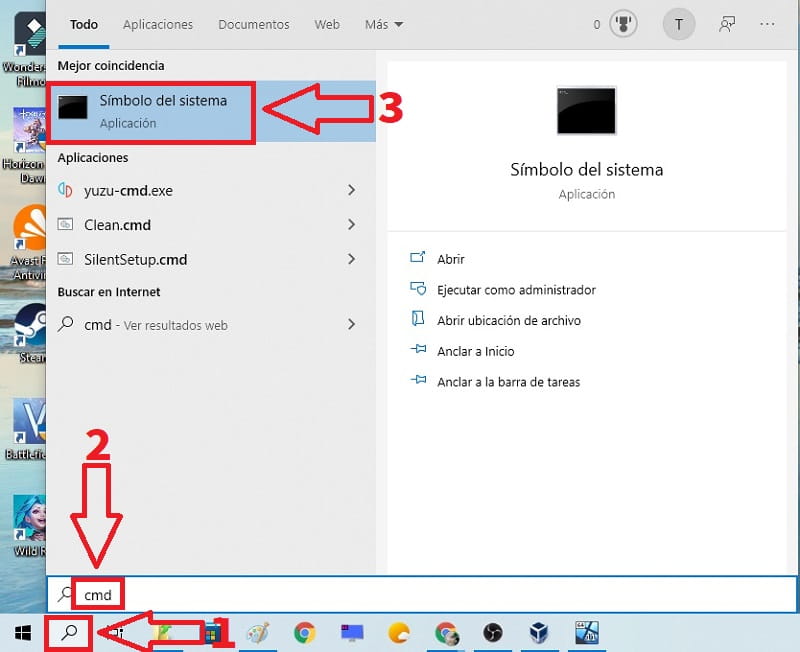Select the SilentSetup.cmd result name
This screenshot has height=652, width=800.
(135, 260)
